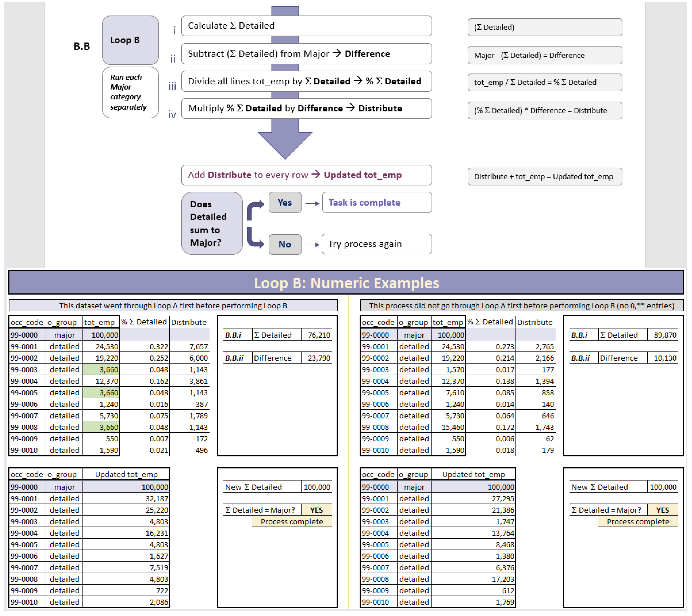Click small arrow before Task is complete
Viewport: 692px width, 616px height.
(x=312, y=203)
